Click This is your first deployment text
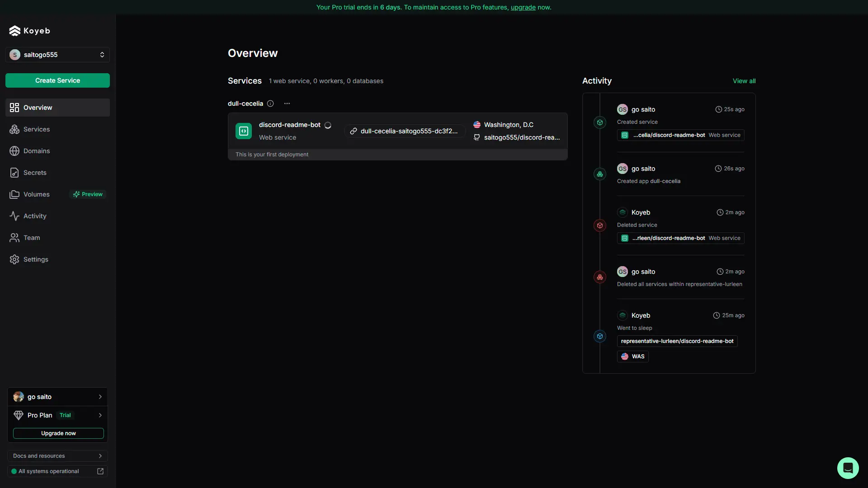 click(x=272, y=155)
